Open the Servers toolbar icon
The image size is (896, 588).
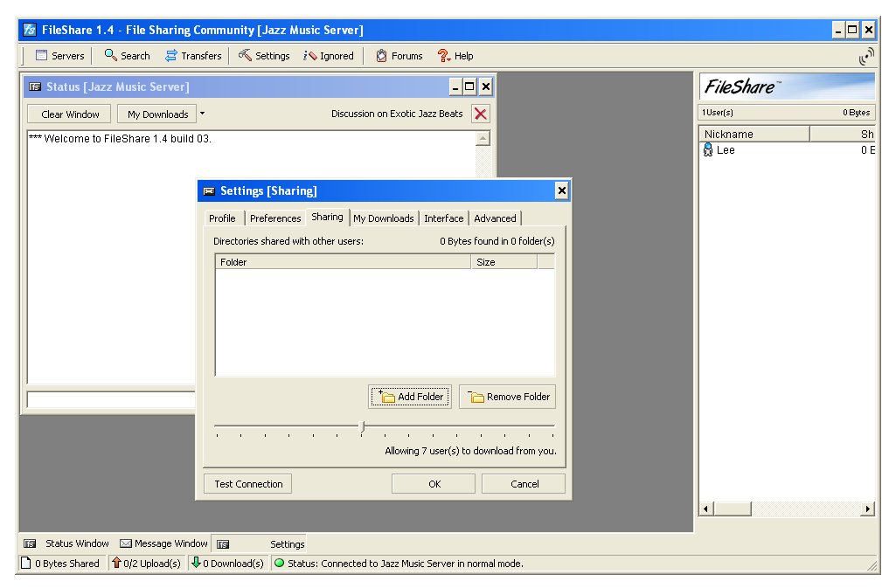coord(41,56)
